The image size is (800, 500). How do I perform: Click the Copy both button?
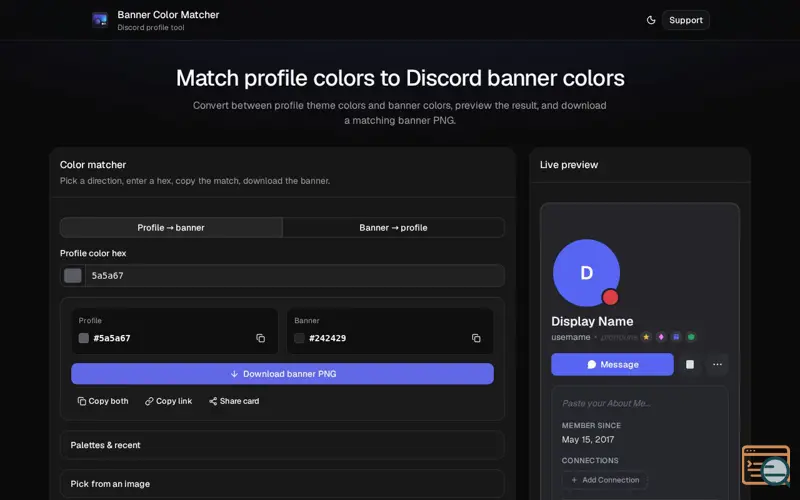[103, 401]
